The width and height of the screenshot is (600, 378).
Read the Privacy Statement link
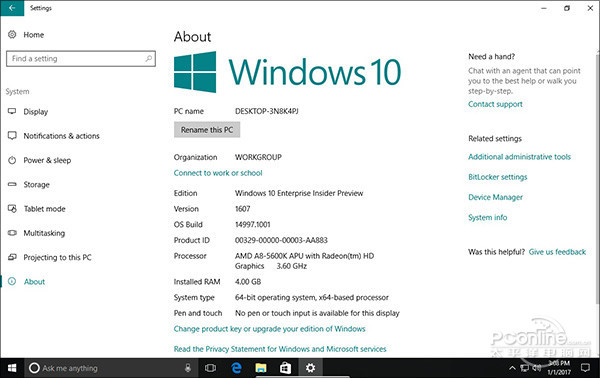[x=280, y=349]
